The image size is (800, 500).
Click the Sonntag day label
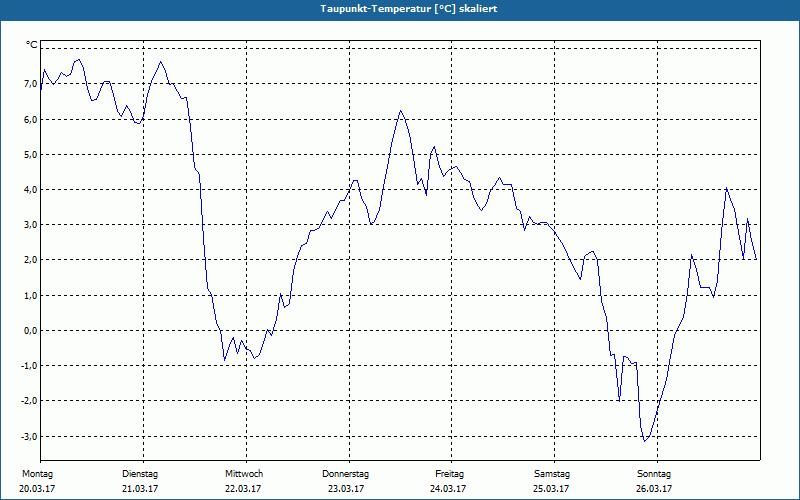point(654,474)
